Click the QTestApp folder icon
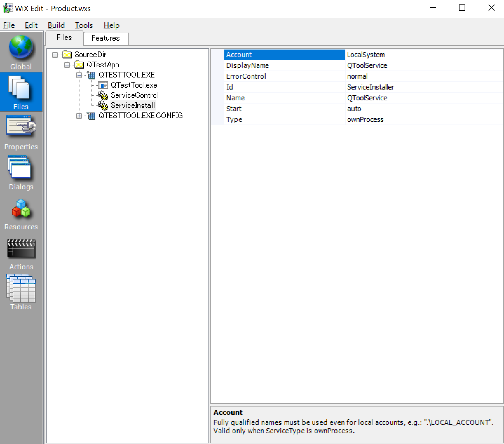The height and width of the screenshot is (444, 504). click(x=79, y=65)
